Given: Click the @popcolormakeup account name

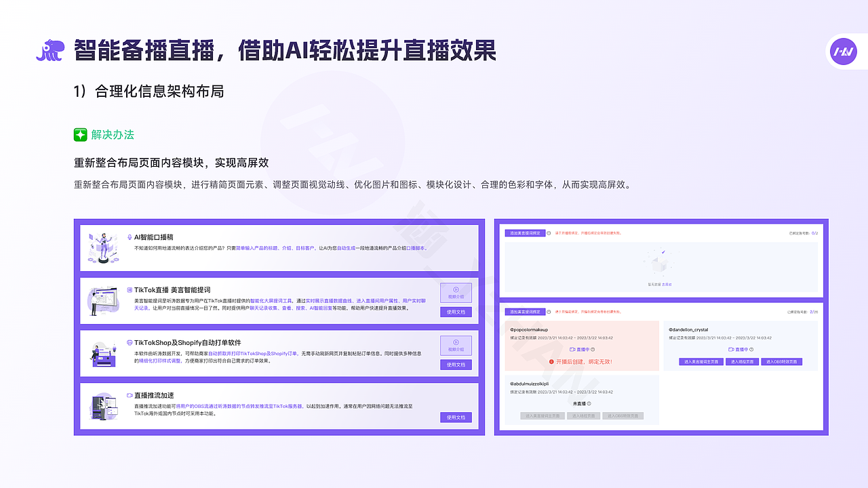Looking at the screenshot, I should pos(529,329).
